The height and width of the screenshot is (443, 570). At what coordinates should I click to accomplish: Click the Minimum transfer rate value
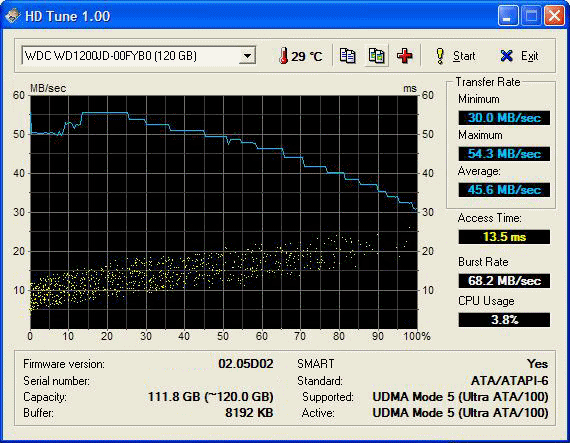504,118
